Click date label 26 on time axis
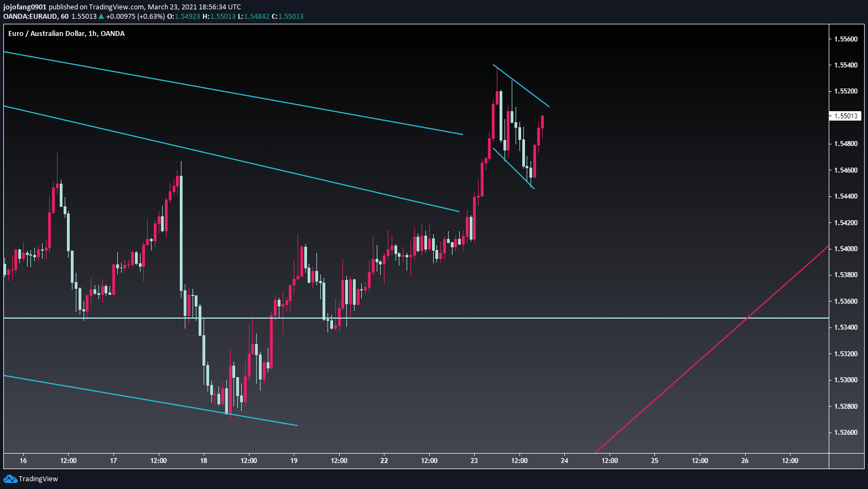Screen dimensions: 868x489 click(745, 460)
